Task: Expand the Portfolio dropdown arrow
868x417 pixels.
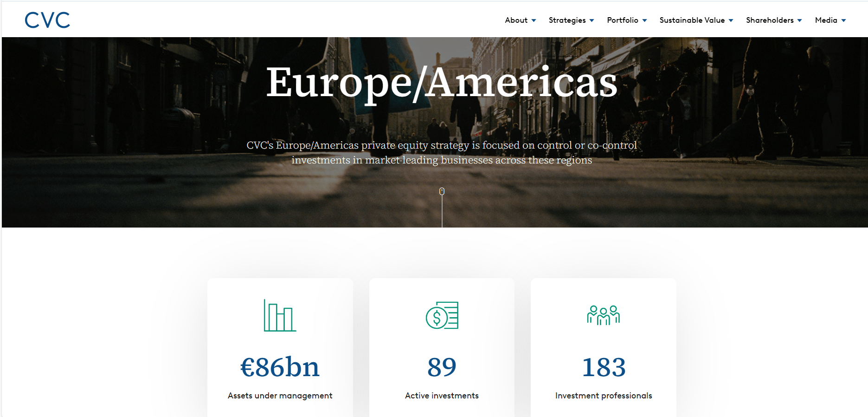Action: (645, 20)
